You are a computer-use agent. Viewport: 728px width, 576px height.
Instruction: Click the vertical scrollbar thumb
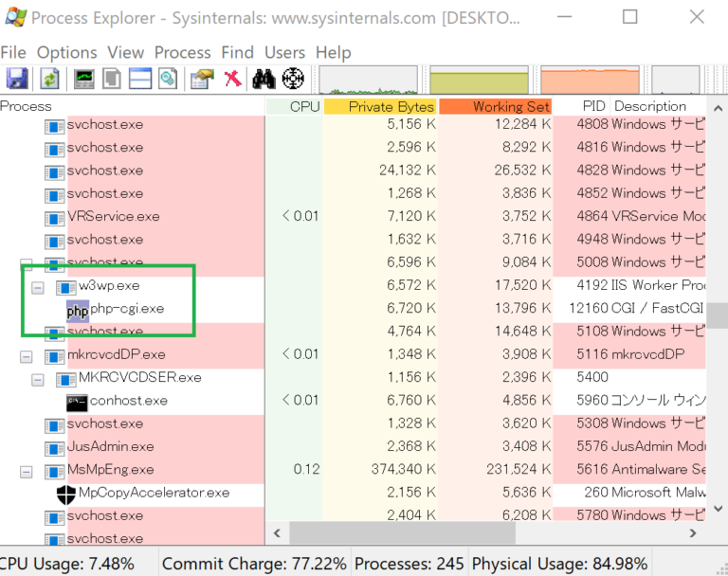coord(719,315)
